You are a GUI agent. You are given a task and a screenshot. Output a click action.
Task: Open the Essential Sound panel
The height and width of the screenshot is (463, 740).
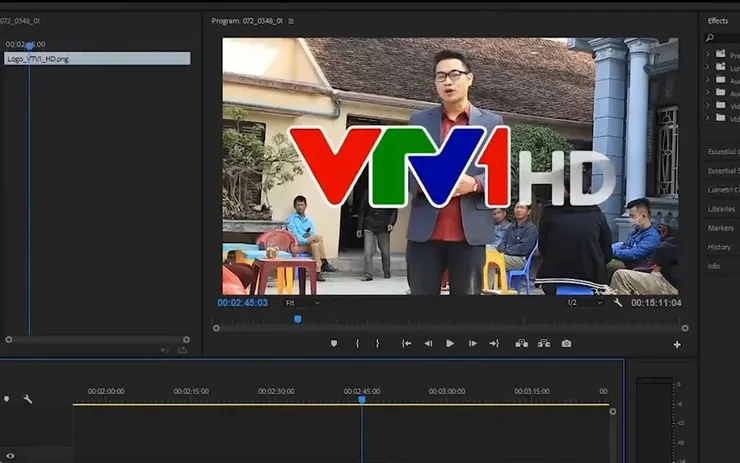723,171
